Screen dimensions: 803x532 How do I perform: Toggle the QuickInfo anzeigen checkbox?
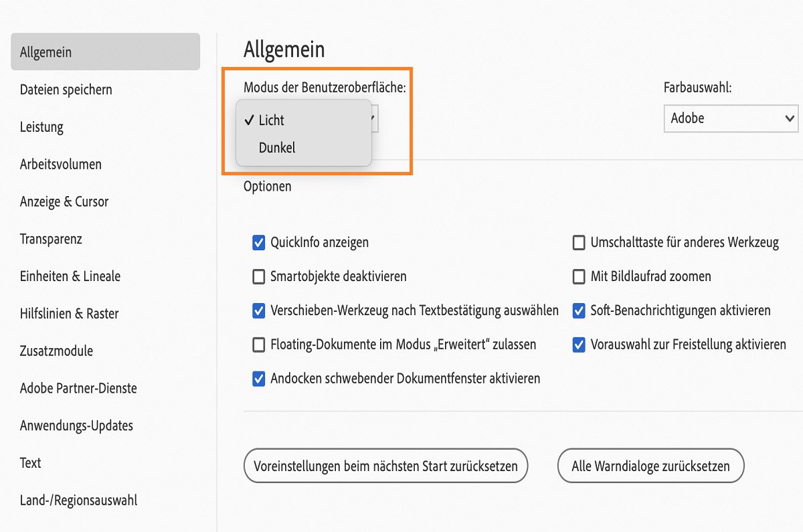tap(259, 242)
